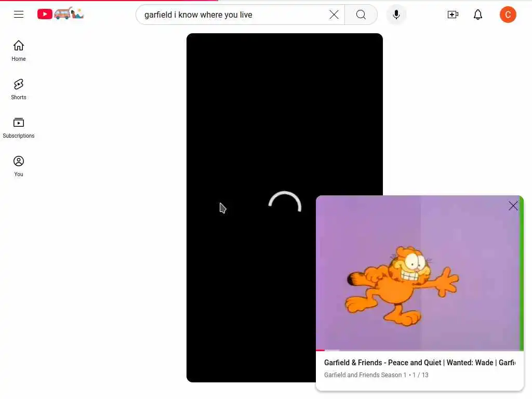This screenshot has height=399, width=532.
Task: Run search with the magnifier button
Action: click(361, 15)
